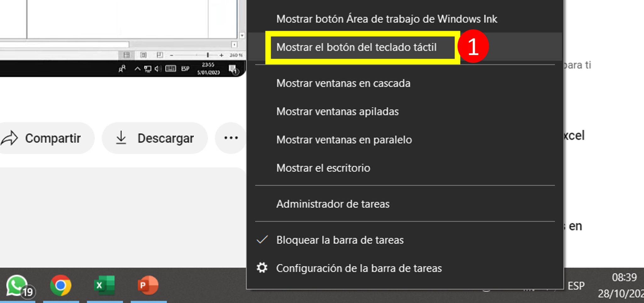644x303 pixels.
Task: Open more options with the ellipsis button
Action: tap(230, 138)
